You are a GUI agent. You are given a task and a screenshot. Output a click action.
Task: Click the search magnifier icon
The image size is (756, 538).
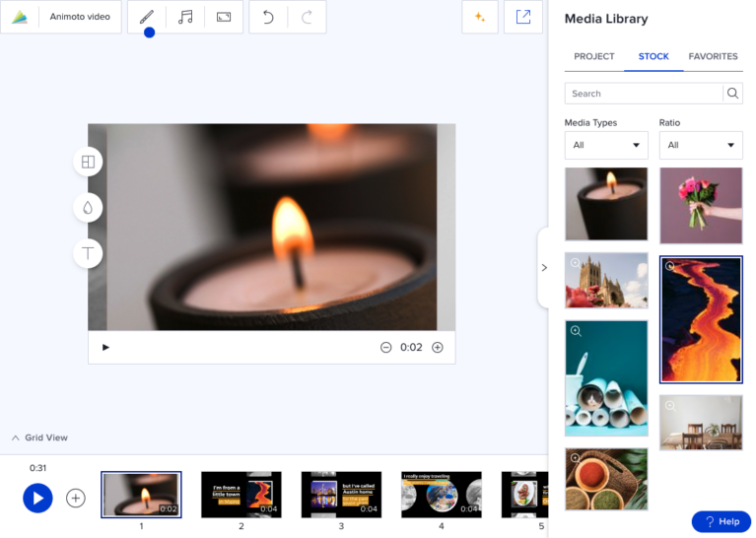(732, 94)
